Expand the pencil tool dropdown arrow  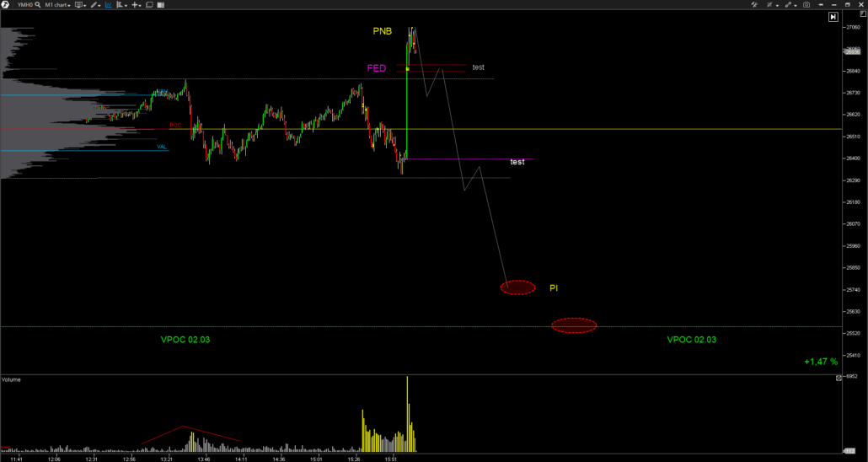[x=99, y=5]
